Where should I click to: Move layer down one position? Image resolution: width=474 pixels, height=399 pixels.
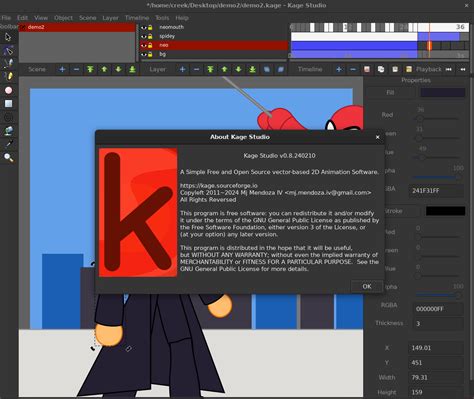click(238, 69)
